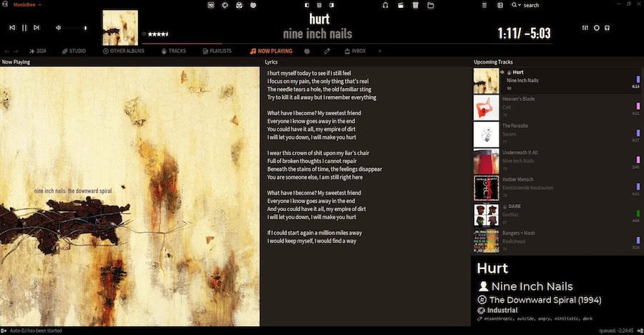
Task: Open the heart icon tab
Action: 307,52
